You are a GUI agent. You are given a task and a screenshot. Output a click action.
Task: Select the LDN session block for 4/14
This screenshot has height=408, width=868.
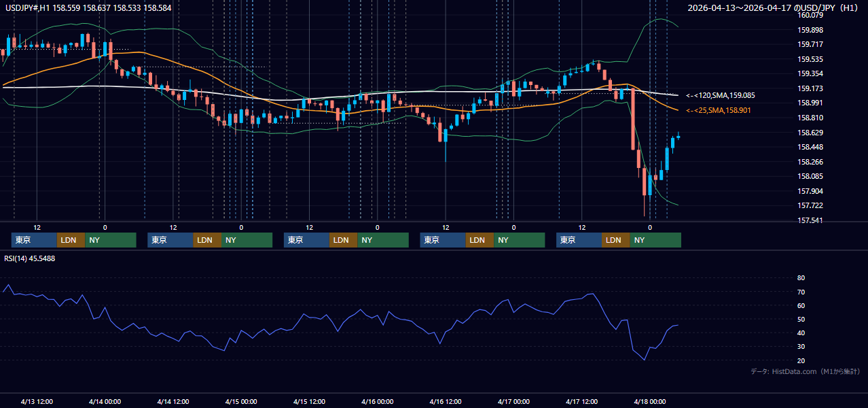pos(207,240)
